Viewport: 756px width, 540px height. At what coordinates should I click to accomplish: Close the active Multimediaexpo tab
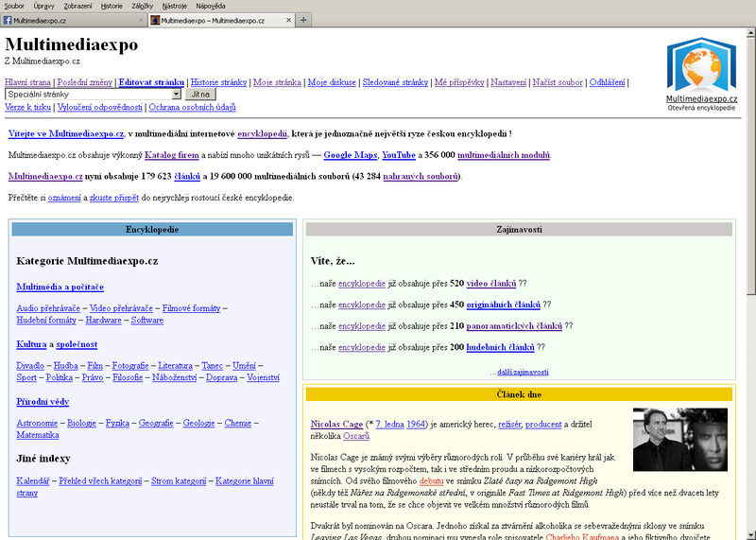(288, 20)
